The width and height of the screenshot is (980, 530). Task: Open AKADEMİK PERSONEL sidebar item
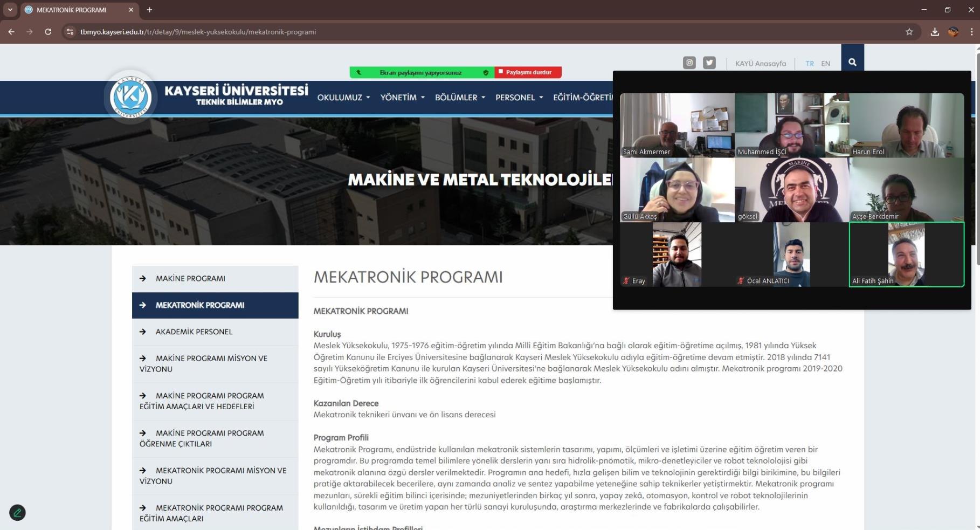[215, 332]
